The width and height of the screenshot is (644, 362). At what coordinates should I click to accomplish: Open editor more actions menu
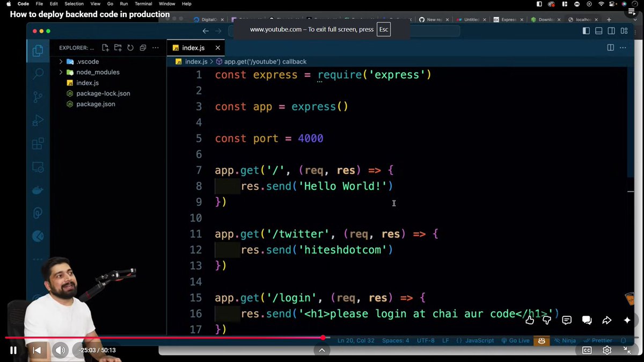click(624, 48)
